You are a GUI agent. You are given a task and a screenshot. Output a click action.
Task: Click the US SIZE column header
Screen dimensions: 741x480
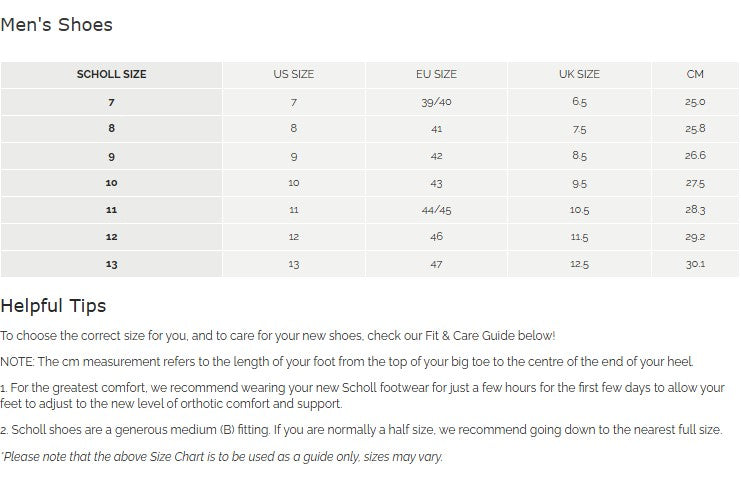pos(293,75)
